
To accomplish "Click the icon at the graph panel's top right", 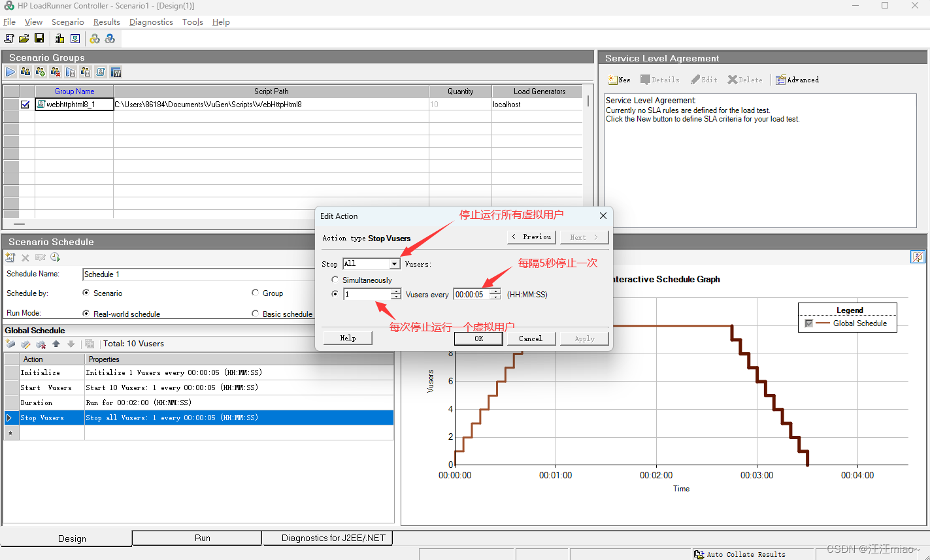I will pos(918,257).
